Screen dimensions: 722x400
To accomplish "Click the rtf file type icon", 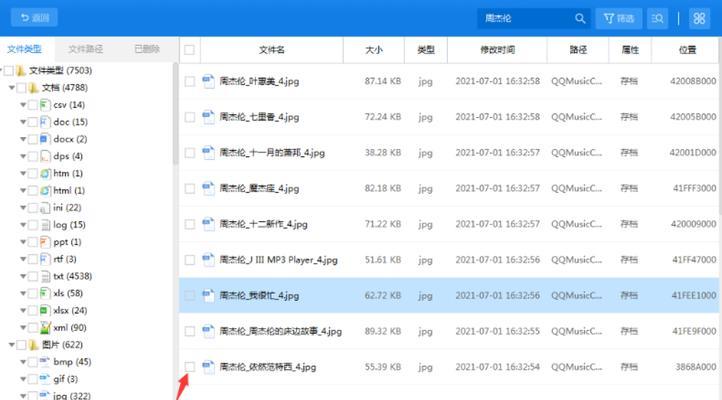I will click(x=45, y=259).
